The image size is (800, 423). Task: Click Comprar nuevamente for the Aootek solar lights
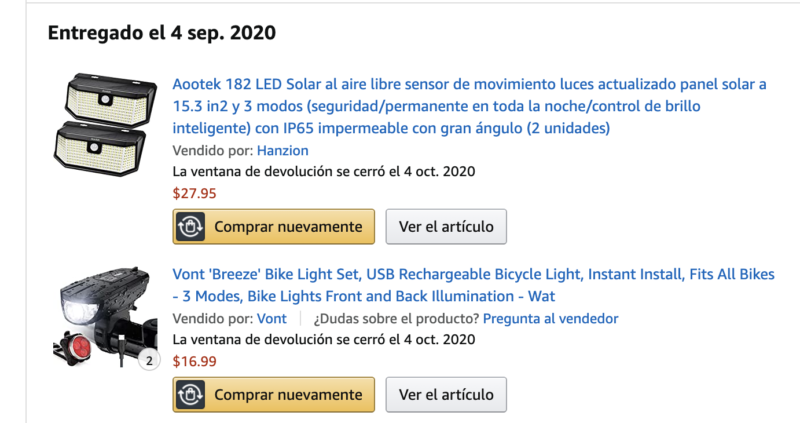[x=273, y=227]
